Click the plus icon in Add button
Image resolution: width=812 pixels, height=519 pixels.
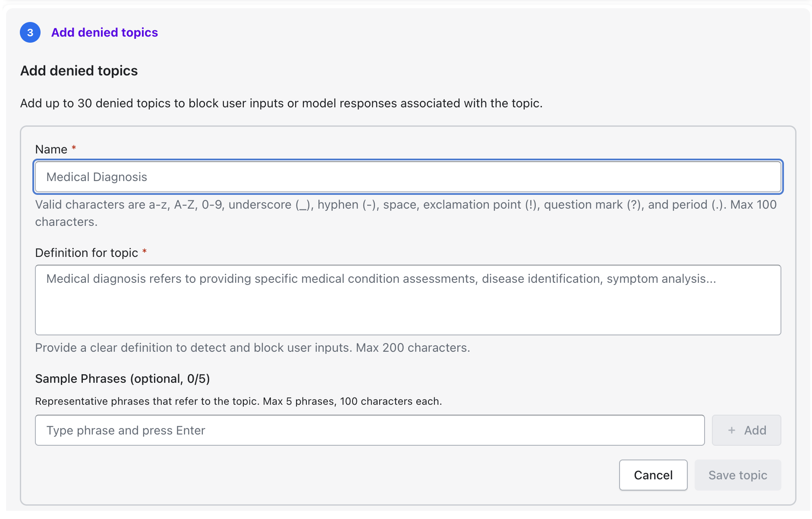tap(732, 430)
